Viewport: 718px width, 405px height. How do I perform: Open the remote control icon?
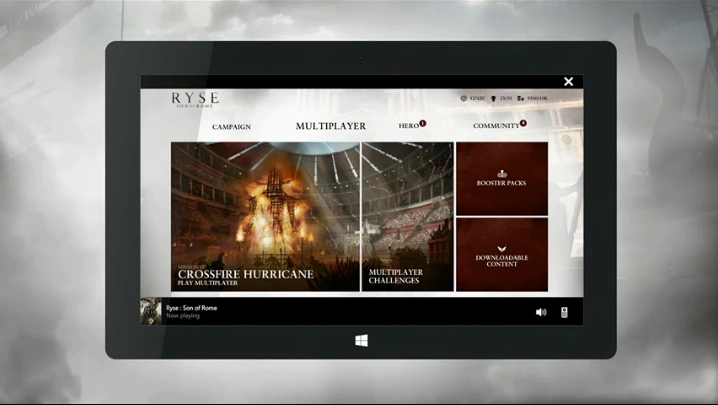tap(564, 312)
